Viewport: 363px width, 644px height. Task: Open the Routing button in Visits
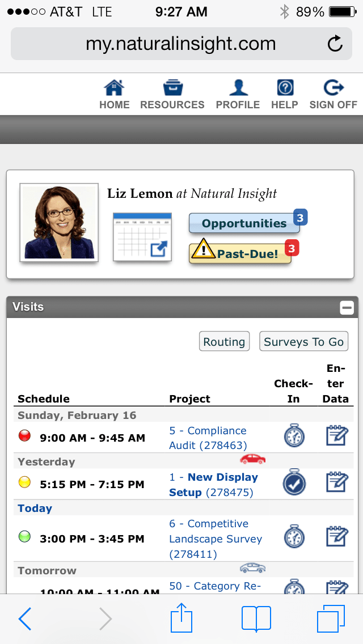224,342
